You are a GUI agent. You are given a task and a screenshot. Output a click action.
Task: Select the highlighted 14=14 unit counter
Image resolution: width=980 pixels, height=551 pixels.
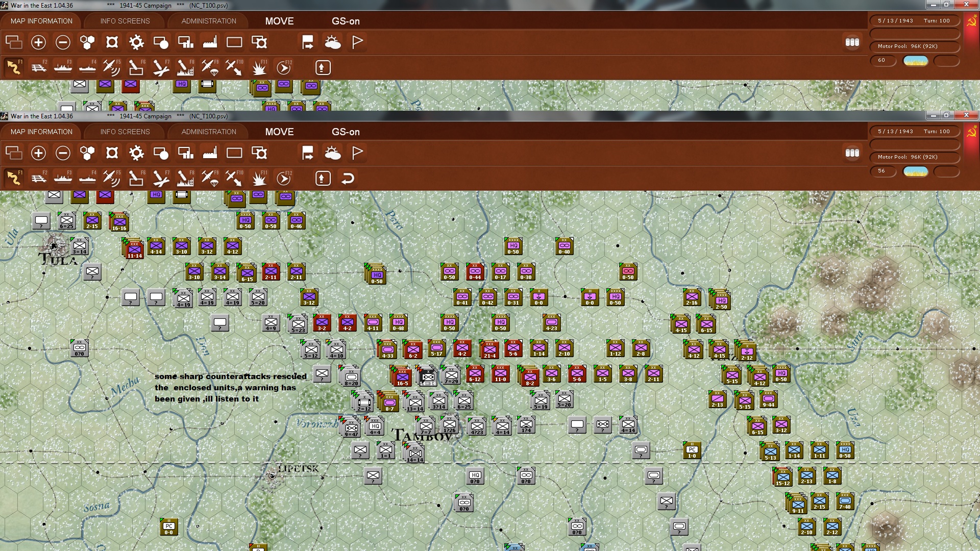pyautogui.click(x=428, y=378)
